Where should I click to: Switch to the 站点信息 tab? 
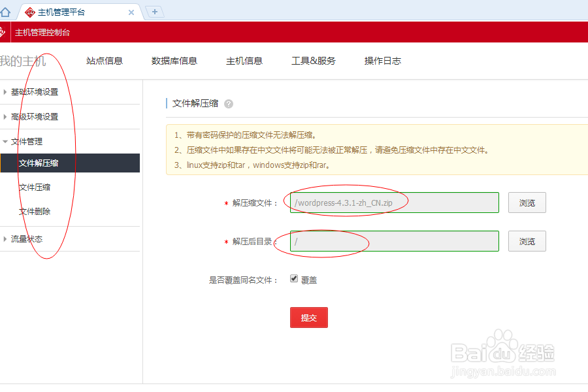pyautogui.click(x=105, y=60)
